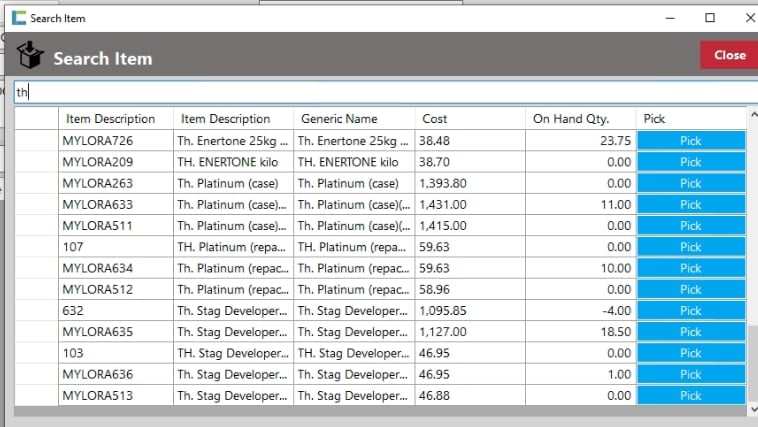The width and height of the screenshot is (758, 427).
Task: Click the first Item Description column header
Action: tap(115, 119)
